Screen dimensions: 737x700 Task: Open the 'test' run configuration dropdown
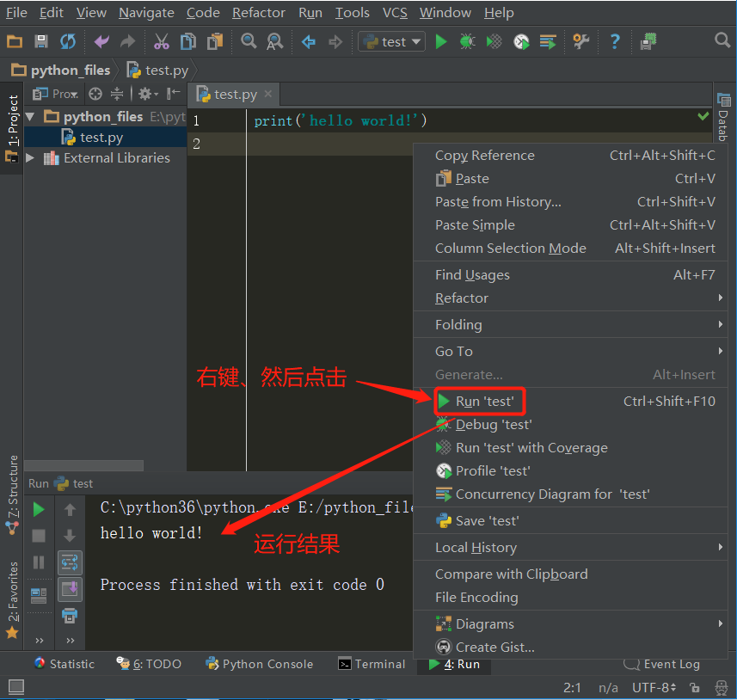392,41
